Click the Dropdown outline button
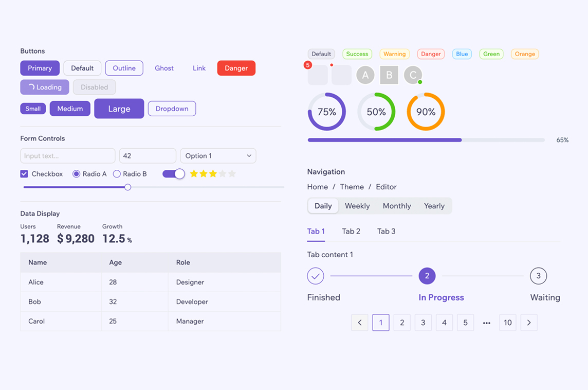The width and height of the screenshot is (588, 390). pos(172,109)
